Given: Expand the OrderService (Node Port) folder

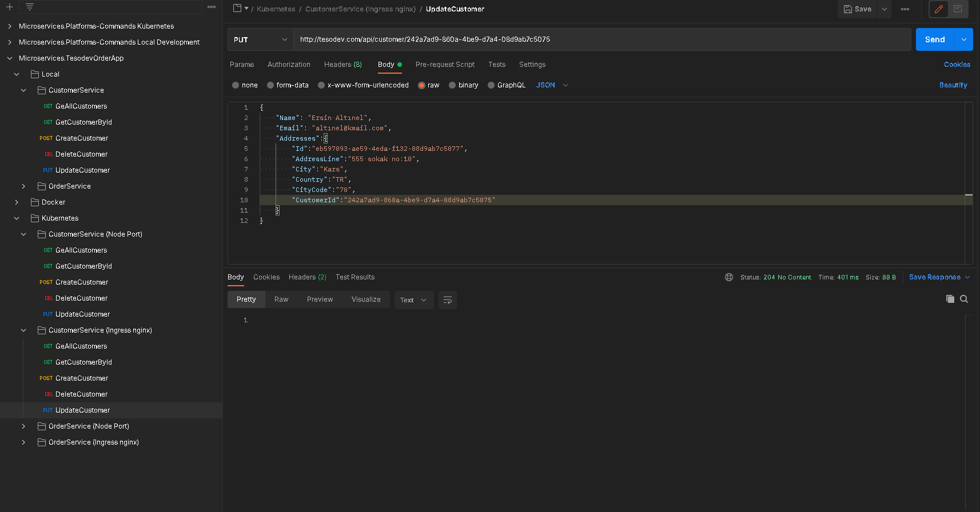Looking at the screenshot, I should point(23,426).
